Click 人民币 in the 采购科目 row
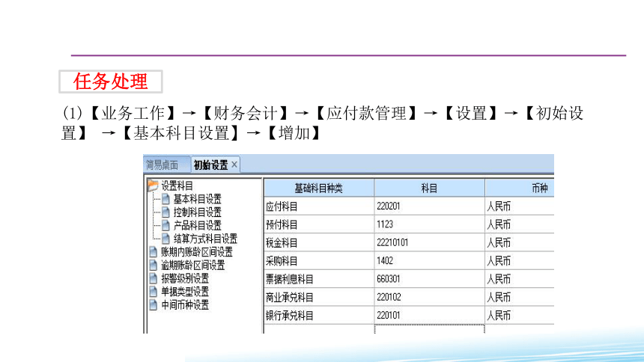The height and width of the screenshot is (362, 644). (499, 260)
